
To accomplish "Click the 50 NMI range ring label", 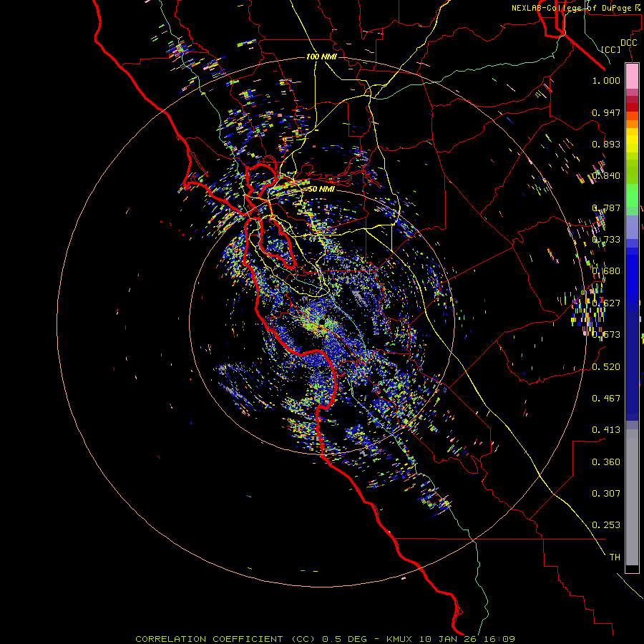I will click(x=321, y=189).
